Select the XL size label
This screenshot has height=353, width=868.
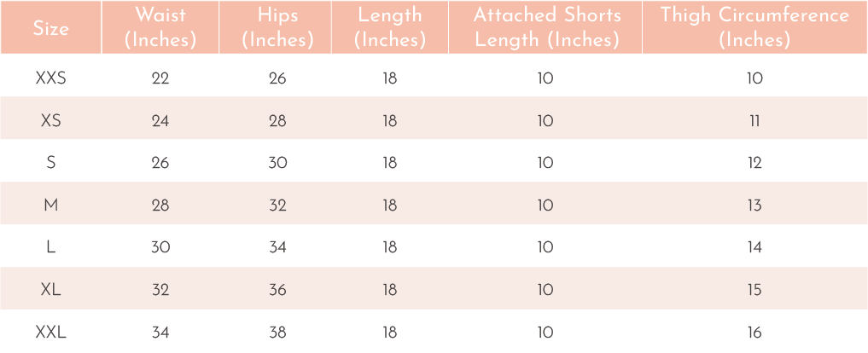tap(50, 290)
